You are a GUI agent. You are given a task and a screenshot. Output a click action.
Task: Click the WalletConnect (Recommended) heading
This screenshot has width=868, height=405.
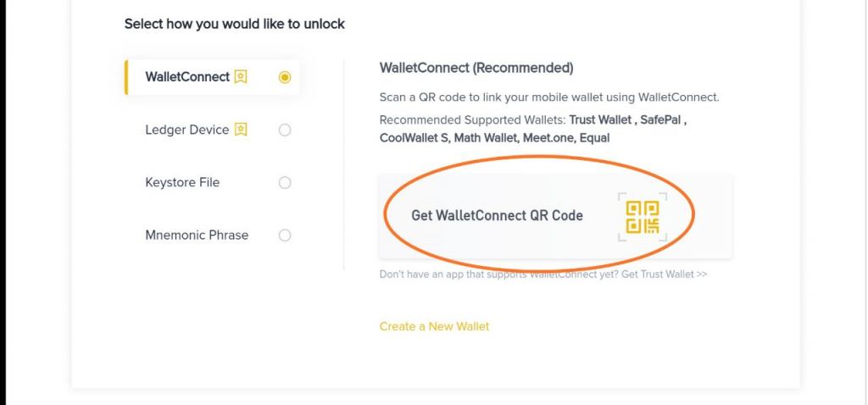pos(476,68)
